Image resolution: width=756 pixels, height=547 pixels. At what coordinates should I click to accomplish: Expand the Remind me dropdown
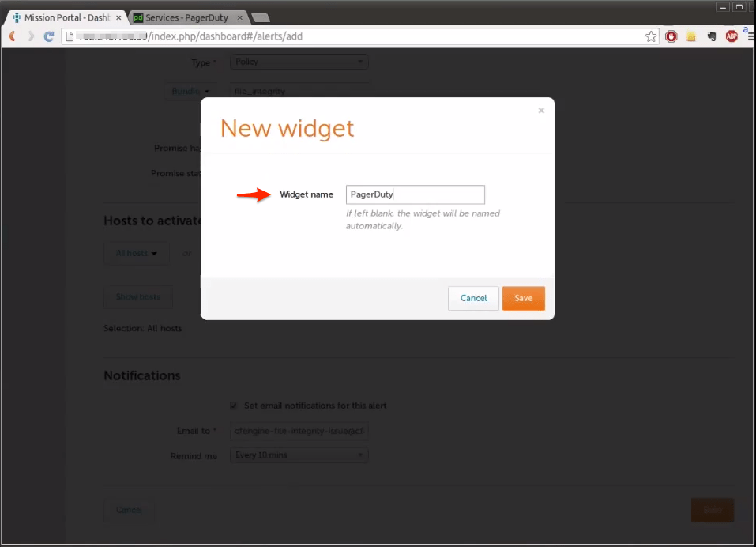(x=299, y=455)
